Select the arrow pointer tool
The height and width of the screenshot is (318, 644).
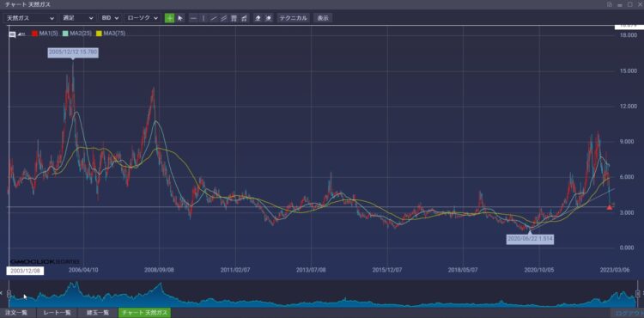click(180, 18)
